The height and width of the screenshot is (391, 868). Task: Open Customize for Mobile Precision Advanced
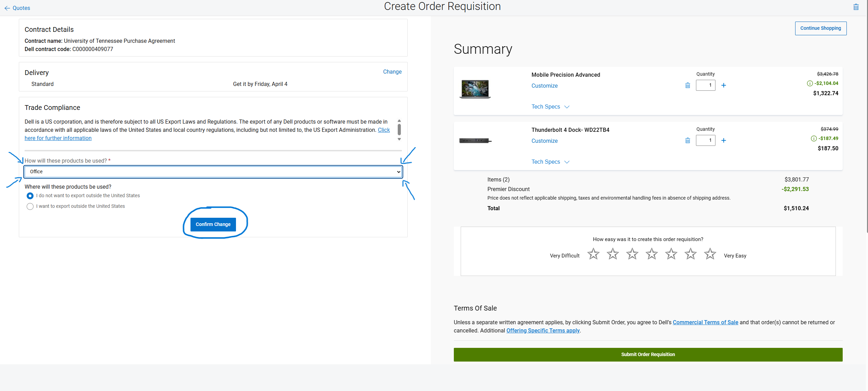(x=544, y=86)
